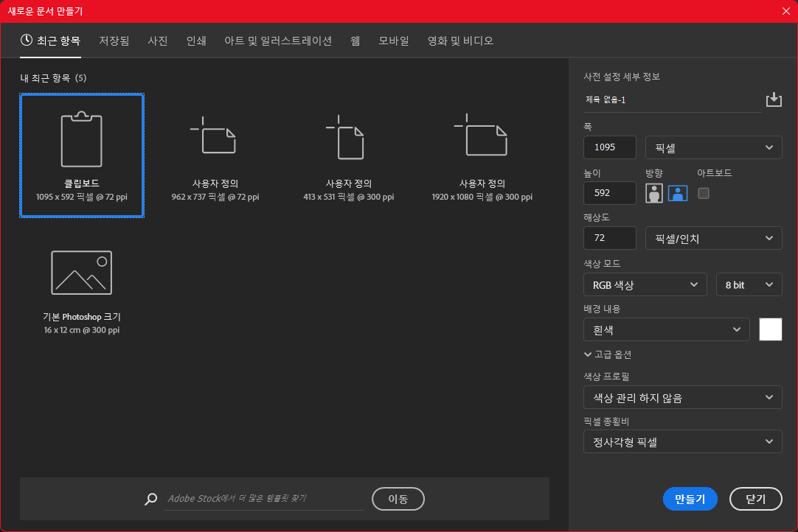This screenshot has height=532, width=798.
Task: Click the 닫기 button
Action: point(756,499)
